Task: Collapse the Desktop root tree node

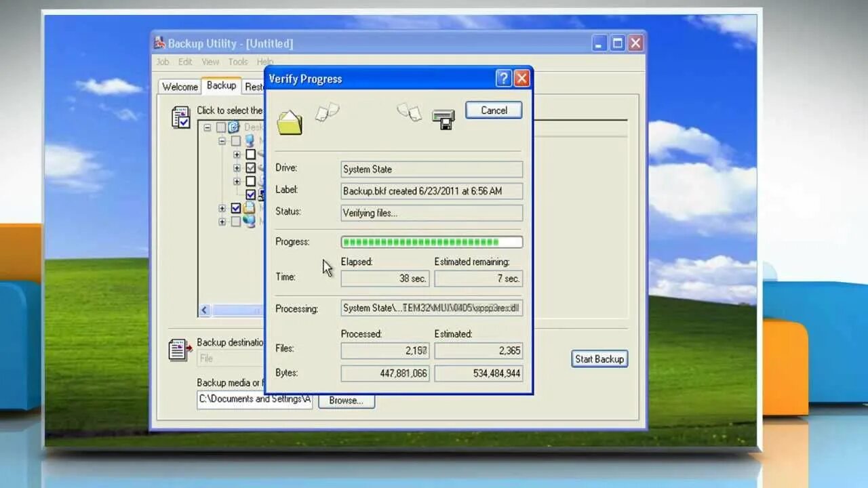Action: 208,127
